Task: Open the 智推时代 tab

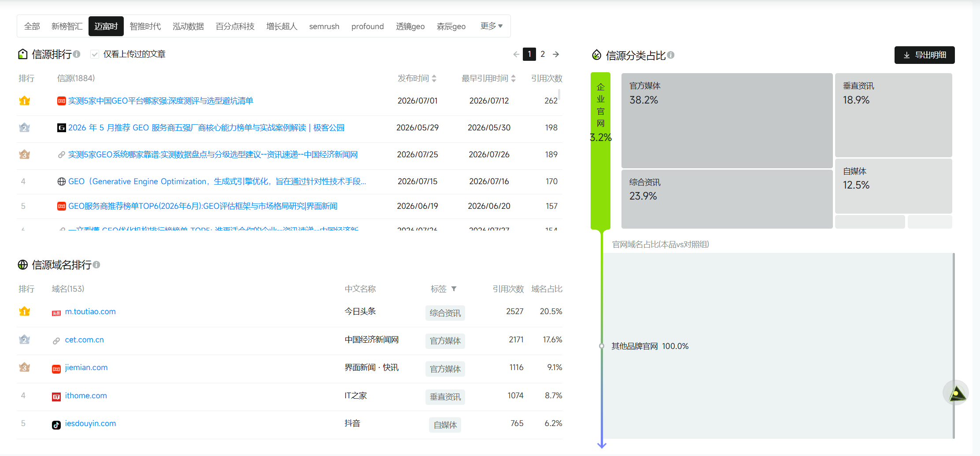Action: click(x=145, y=26)
